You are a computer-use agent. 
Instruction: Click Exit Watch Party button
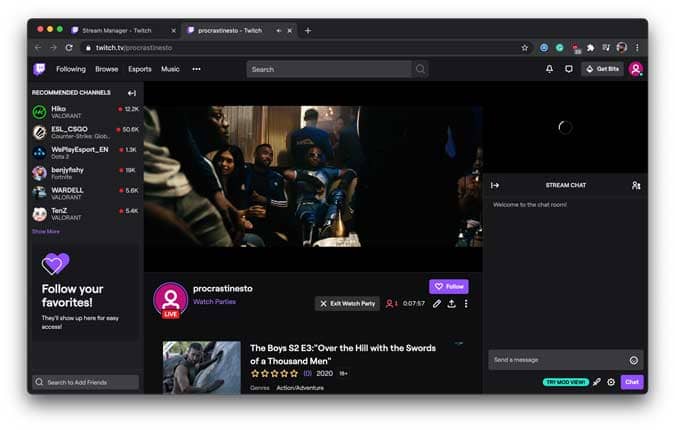click(347, 303)
